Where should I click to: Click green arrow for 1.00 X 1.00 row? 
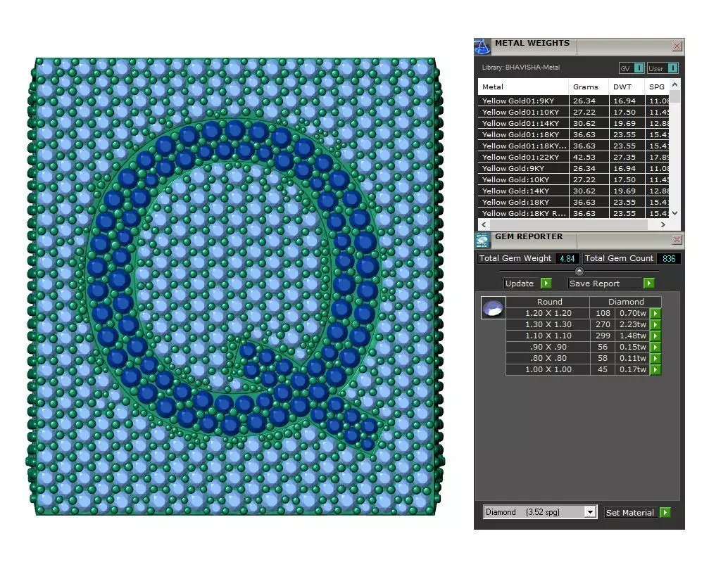655,369
